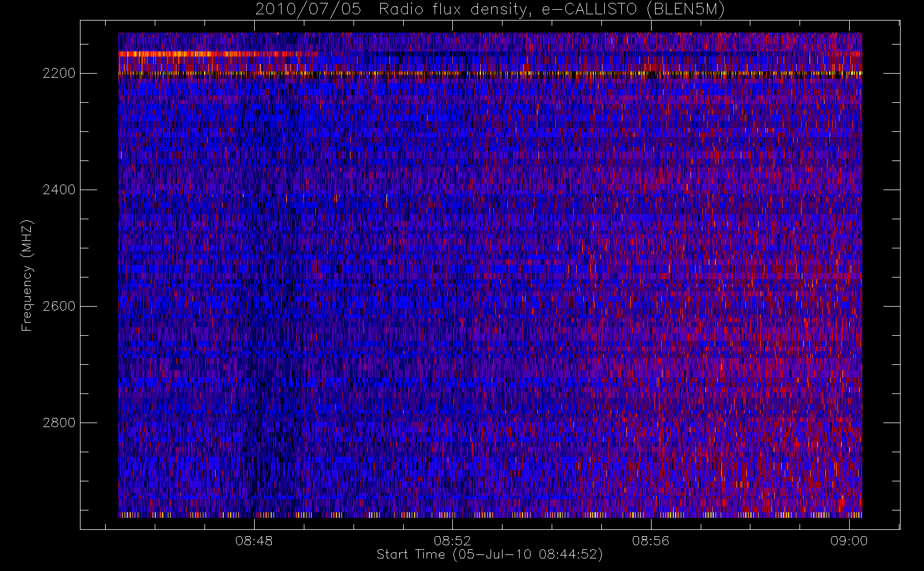
Task: Click the plot title "Radio flux density, e-CALLISTO (BLEN5M)"
Action: point(552,10)
